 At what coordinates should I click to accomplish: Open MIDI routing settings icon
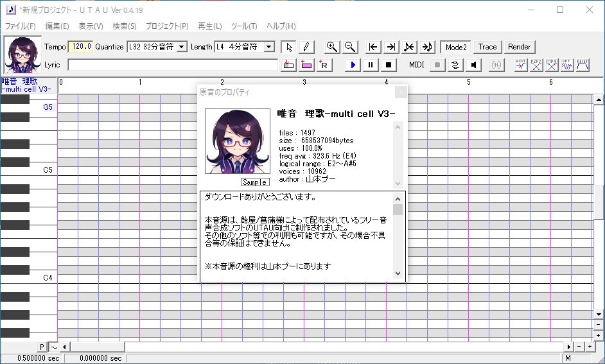click(x=455, y=65)
